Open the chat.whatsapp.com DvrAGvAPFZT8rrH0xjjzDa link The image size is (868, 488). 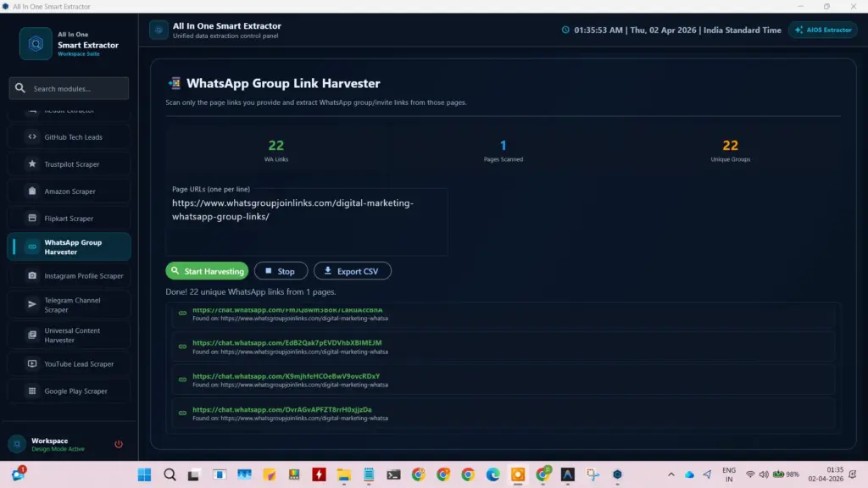[x=281, y=409]
